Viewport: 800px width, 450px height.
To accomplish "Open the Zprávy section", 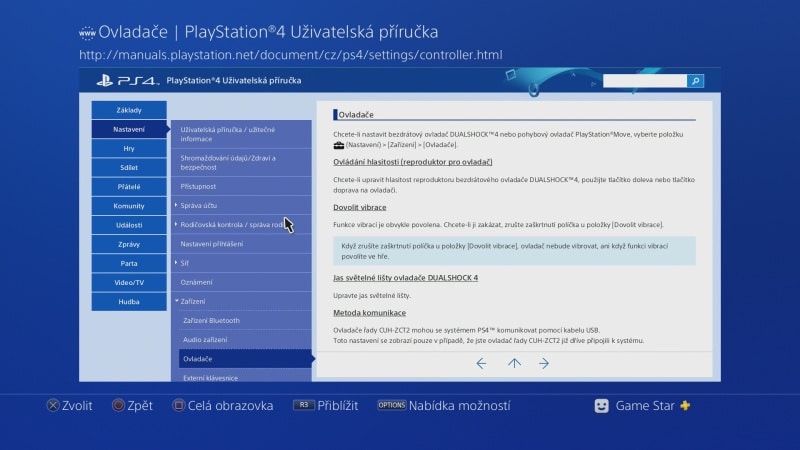I will pyautogui.click(x=129, y=244).
